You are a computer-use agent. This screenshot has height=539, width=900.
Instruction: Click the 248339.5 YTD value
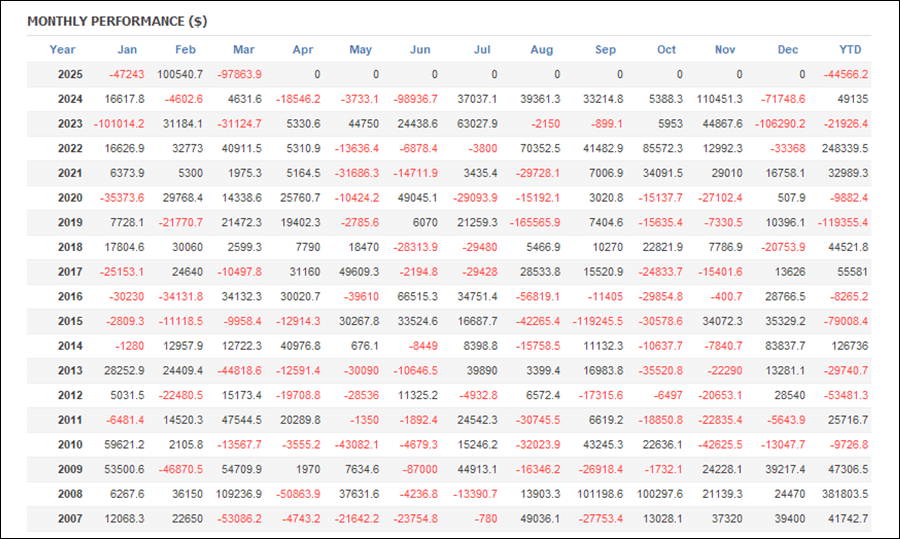pyautogui.click(x=845, y=149)
